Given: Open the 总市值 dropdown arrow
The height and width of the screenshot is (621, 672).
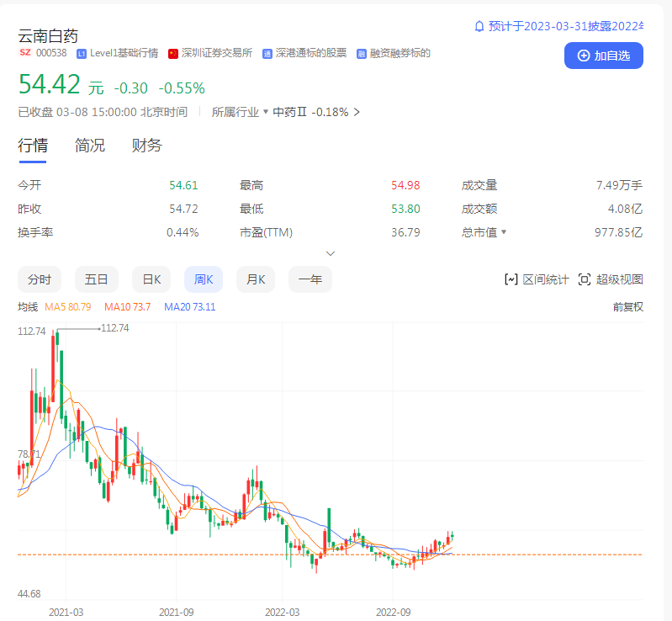Looking at the screenshot, I should [504, 232].
